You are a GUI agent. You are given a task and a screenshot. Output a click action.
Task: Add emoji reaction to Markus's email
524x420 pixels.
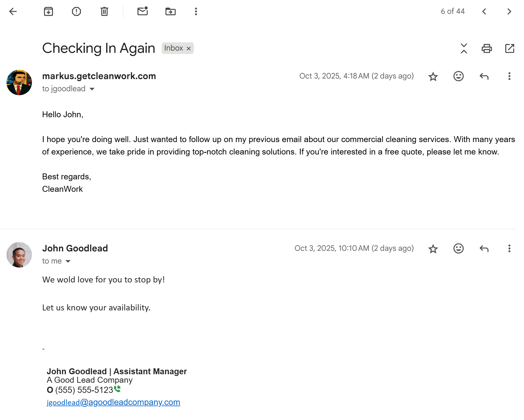point(458,76)
